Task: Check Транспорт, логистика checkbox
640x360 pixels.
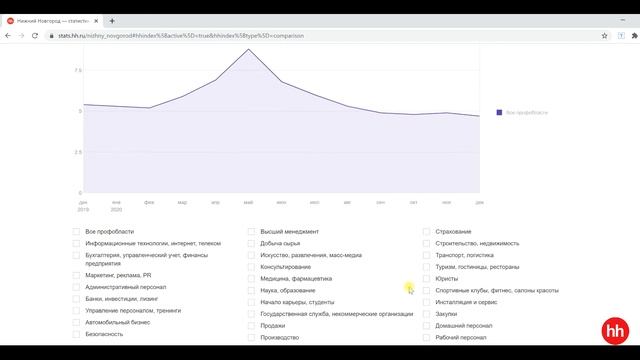Action: (x=427, y=255)
